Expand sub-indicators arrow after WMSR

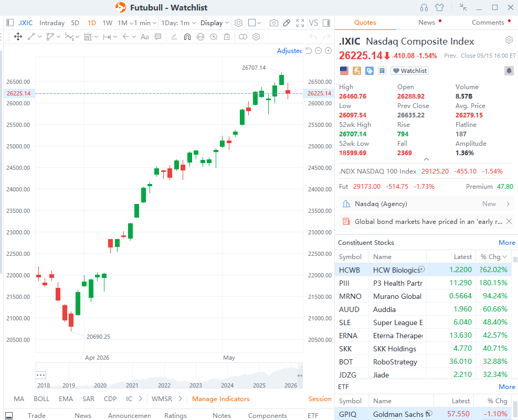(x=180, y=399)
